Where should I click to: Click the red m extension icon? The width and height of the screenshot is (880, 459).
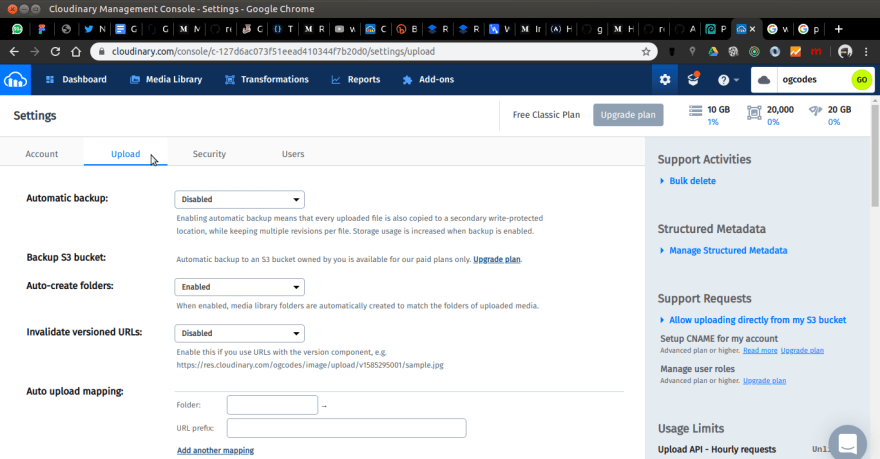pos(816,52)
